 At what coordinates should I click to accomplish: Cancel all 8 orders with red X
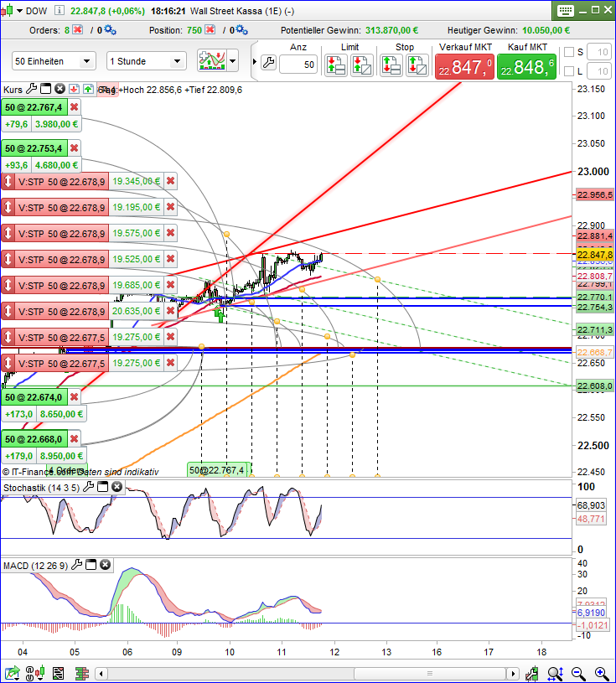tap(78, 29)
